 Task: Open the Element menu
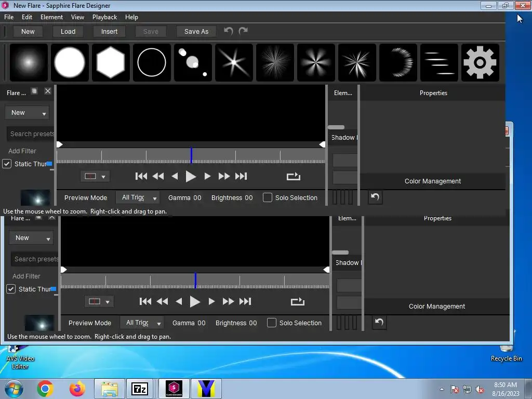(x=51, y=17)
